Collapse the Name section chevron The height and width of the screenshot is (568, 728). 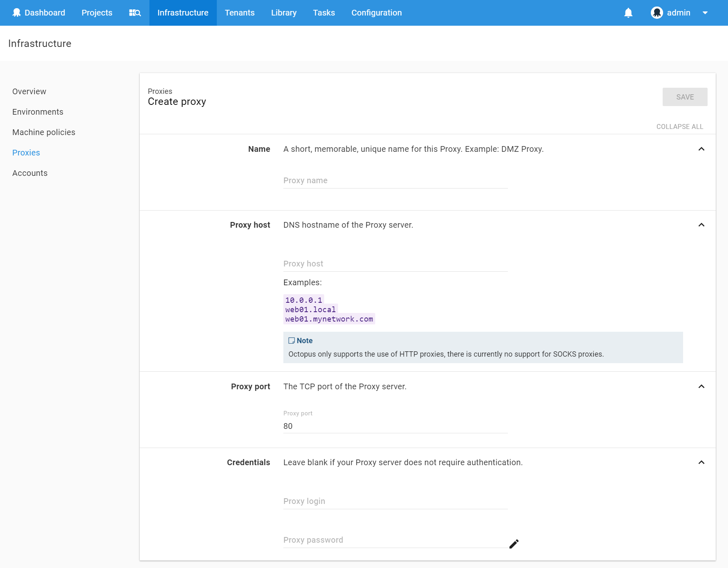[x=701, y=149]
